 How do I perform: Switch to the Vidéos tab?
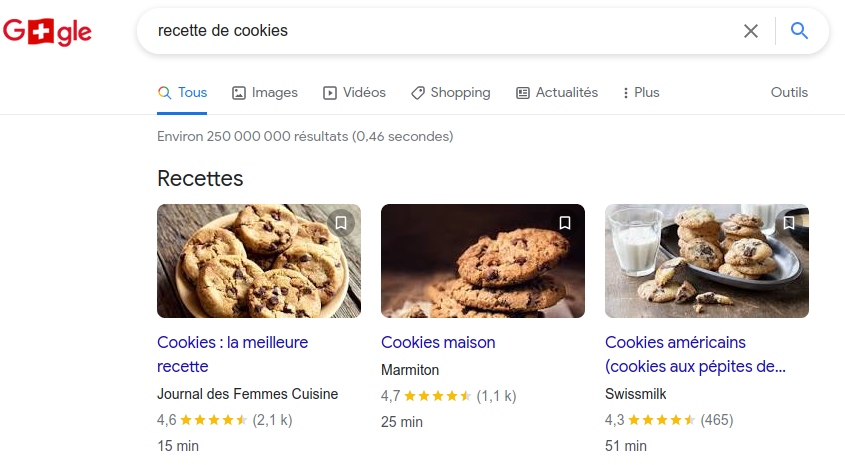354,93
